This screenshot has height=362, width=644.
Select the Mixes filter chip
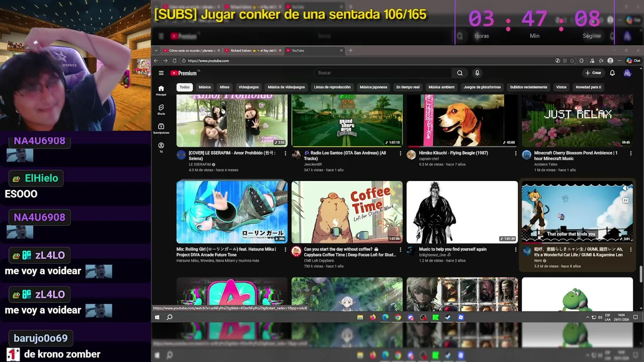[224, 87]
